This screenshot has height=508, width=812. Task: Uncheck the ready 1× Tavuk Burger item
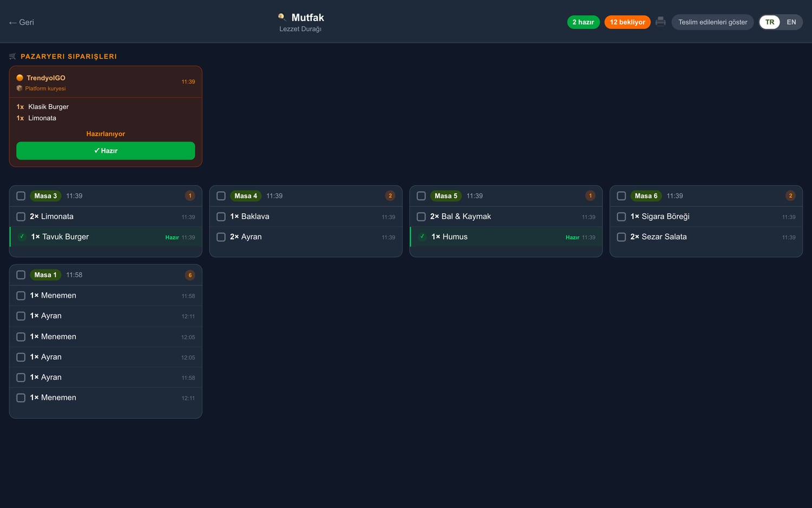(x=22, y=237)
